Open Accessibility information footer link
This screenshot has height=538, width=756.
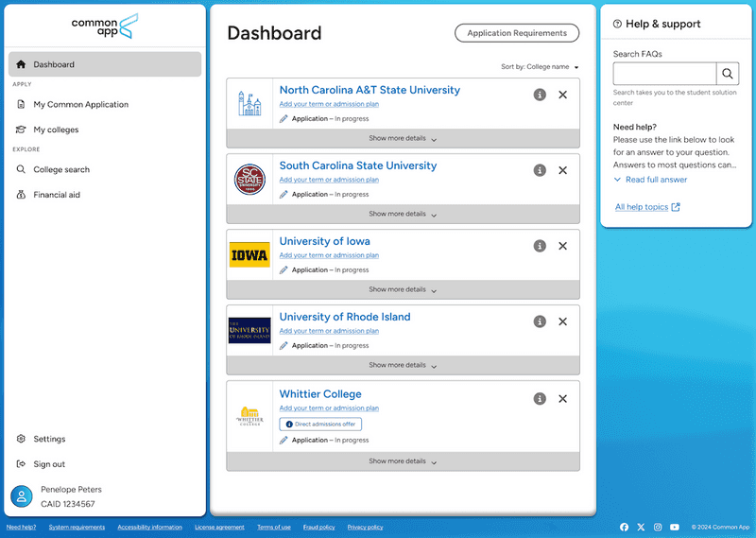pyautogui.click(x=150, y=527)
